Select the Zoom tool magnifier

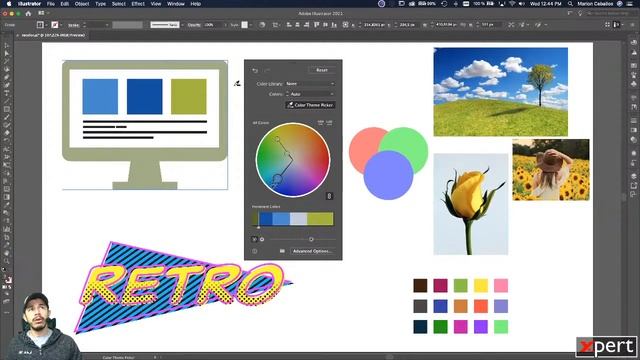[7, 261]
